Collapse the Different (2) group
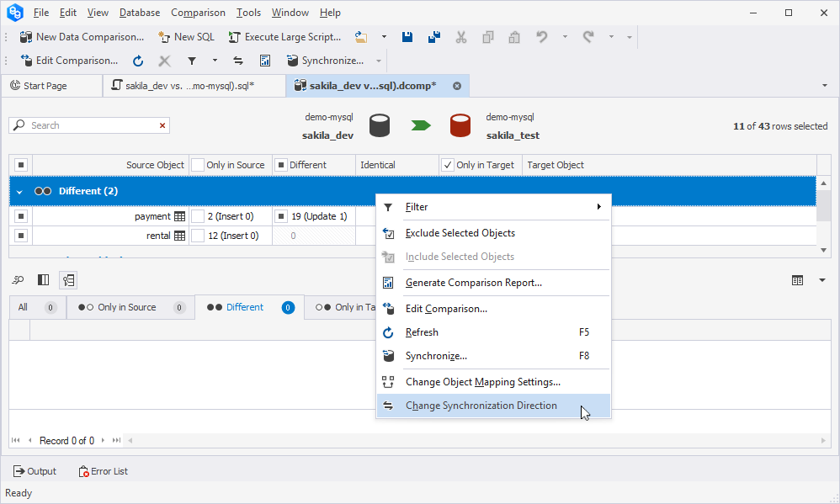The height and width of the screenshot is (504, 840). 19,192
